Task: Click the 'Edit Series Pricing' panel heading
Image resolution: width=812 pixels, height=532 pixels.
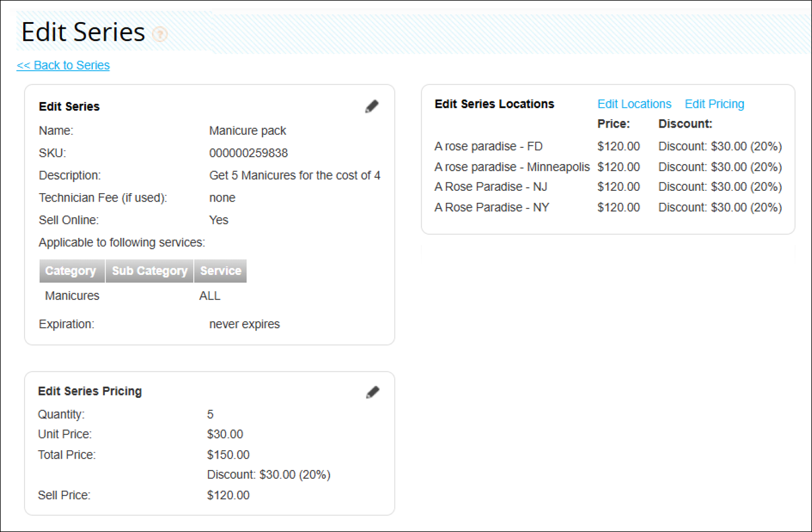Action: click(x=90, y=392)
